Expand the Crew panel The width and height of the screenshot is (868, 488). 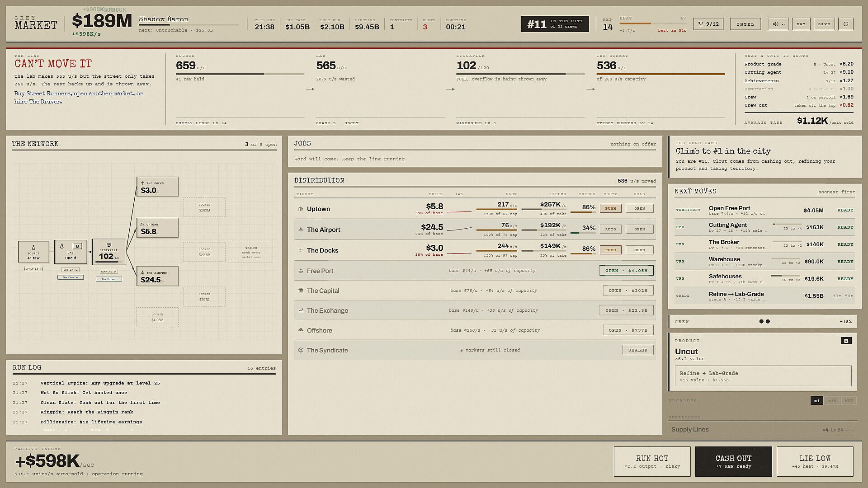[x=763, y=322]
